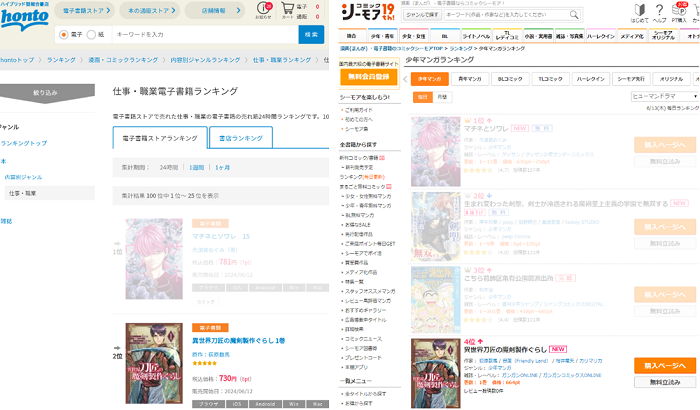Select the ハーレクイン category tab in the ranking row
The width and height of the screenshot is (700, 410).
[x=591, y=79]
